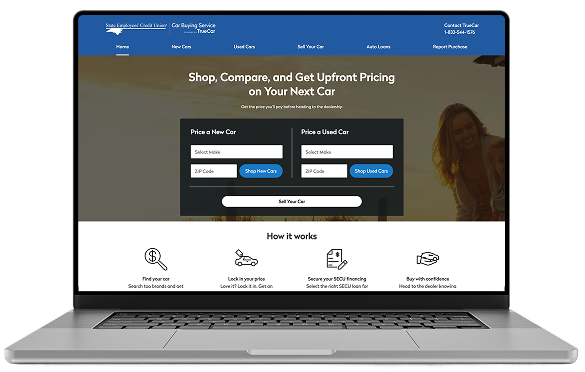585x372 pixels.
Task: Click the 'Price a New Car' heading
Action: (213, 132)
